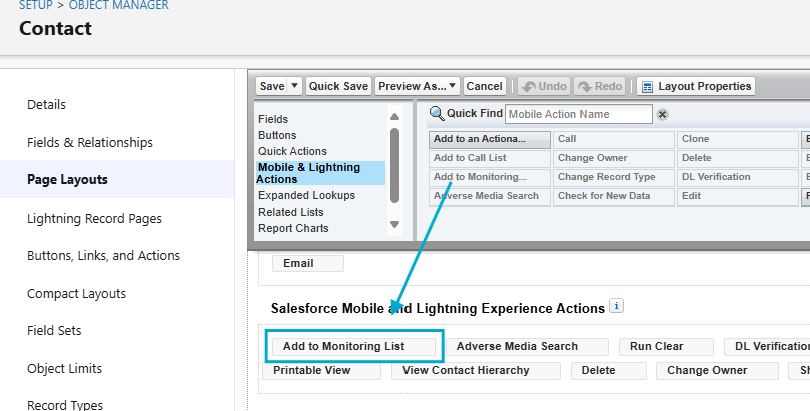Select Change Owner palette item
The height and width of the screenshot is (411, 810).
614,159
